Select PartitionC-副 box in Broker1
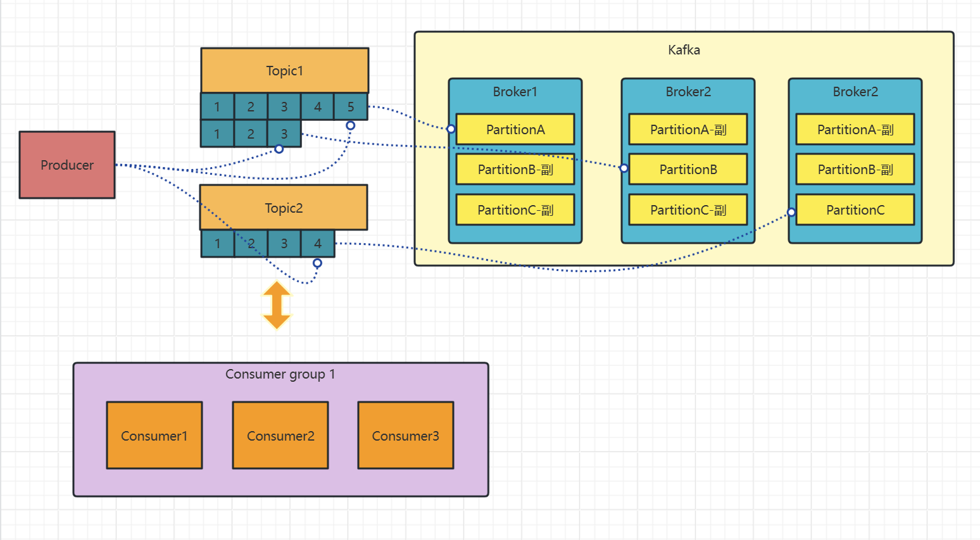This screenshot has width=980, height=540. (515, 210)
